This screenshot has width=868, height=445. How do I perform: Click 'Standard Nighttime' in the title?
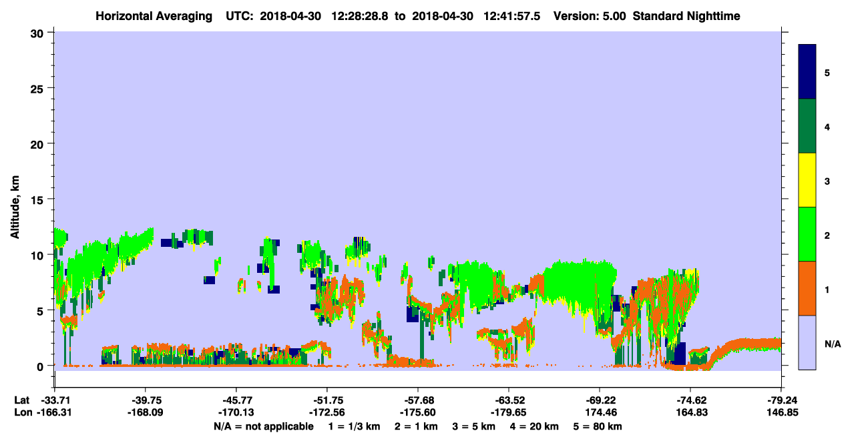coord(688,15)
